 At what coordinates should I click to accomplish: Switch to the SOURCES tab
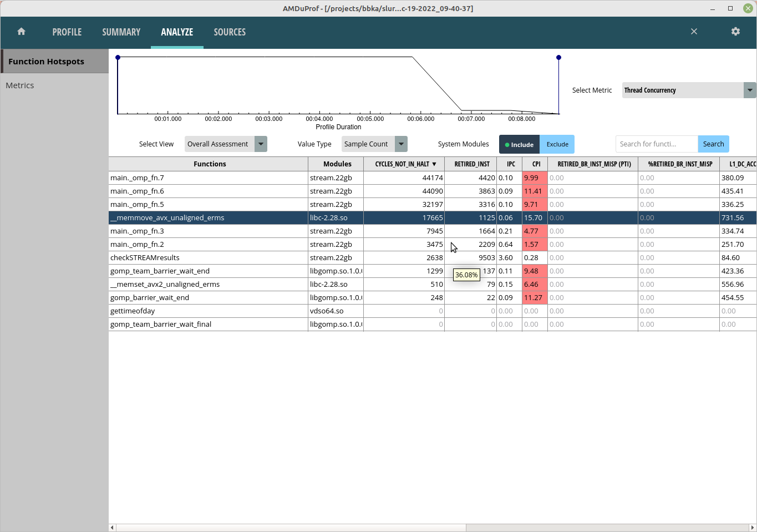point(230,32)
